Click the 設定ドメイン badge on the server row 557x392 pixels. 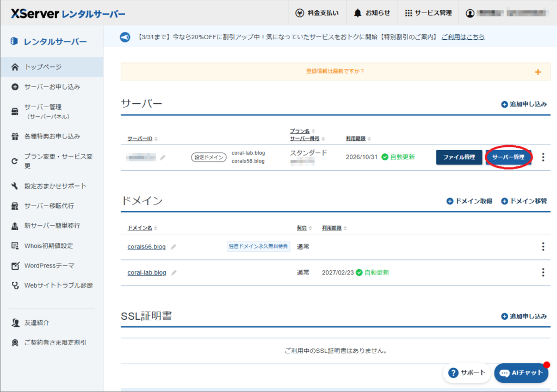(208, 156)
